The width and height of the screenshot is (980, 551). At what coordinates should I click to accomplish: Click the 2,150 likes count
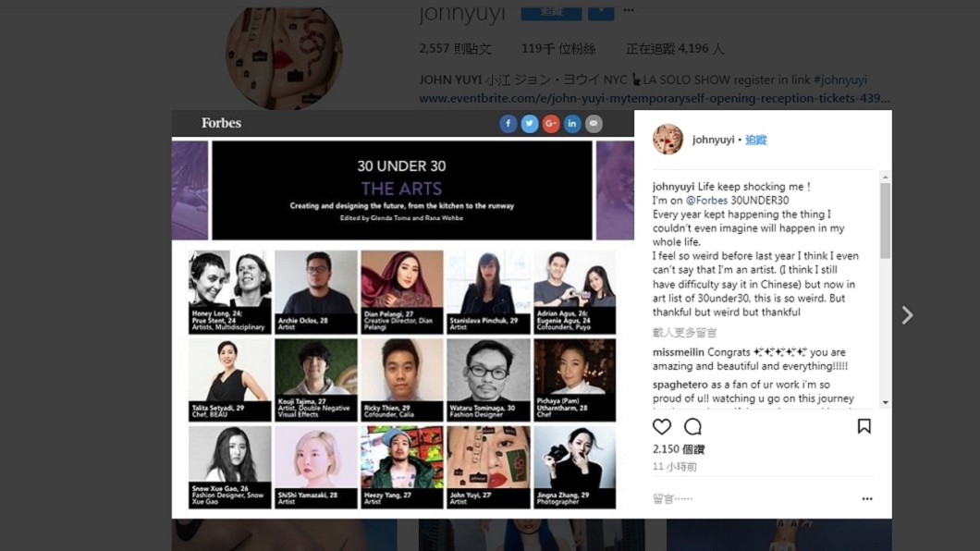(x=678, y=449)
